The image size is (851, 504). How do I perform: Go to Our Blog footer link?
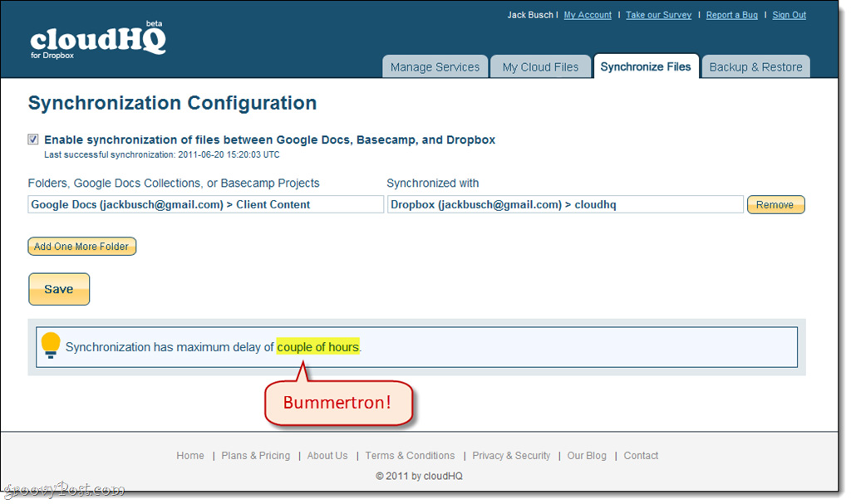pyautogui.click(x=587, y=456)
